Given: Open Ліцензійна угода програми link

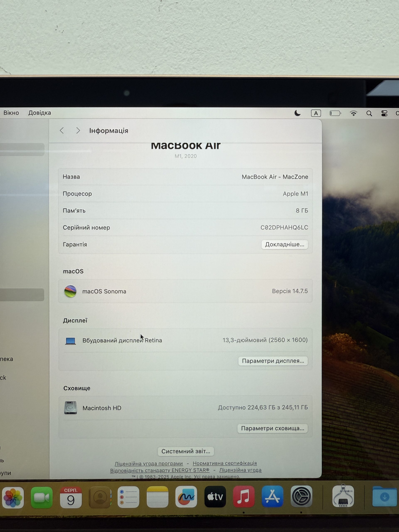Looking at the screenshot, I should pos(149,463).
